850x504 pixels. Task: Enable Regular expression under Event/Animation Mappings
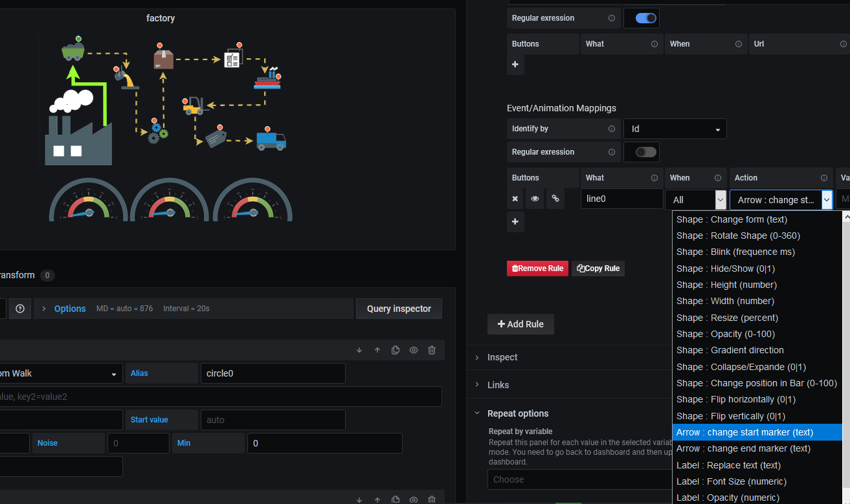642,151
